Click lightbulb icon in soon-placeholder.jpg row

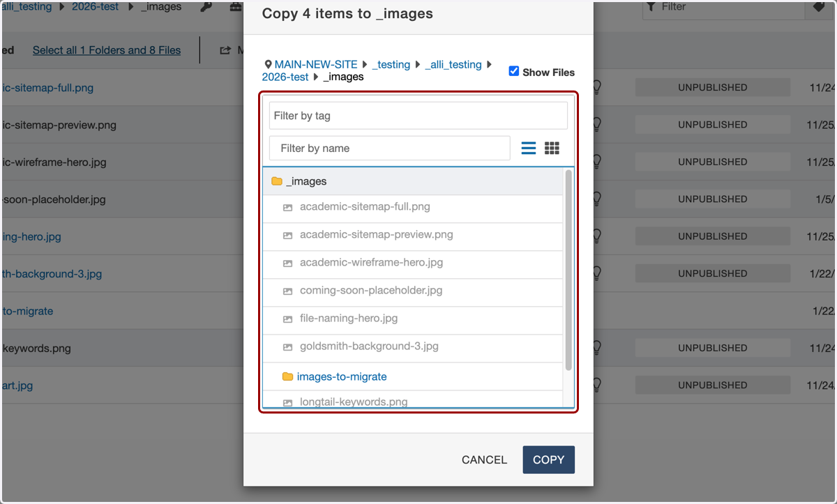[597, 199]
